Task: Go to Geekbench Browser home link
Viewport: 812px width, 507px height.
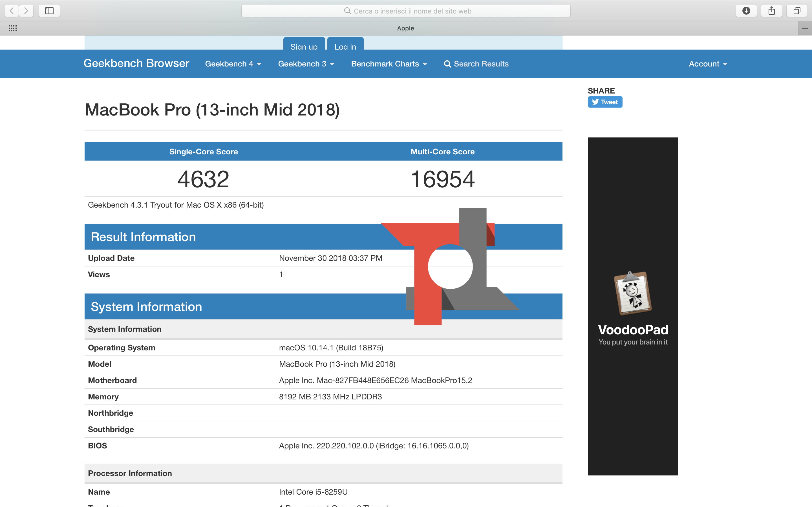Action: click(x=136, y=63)
